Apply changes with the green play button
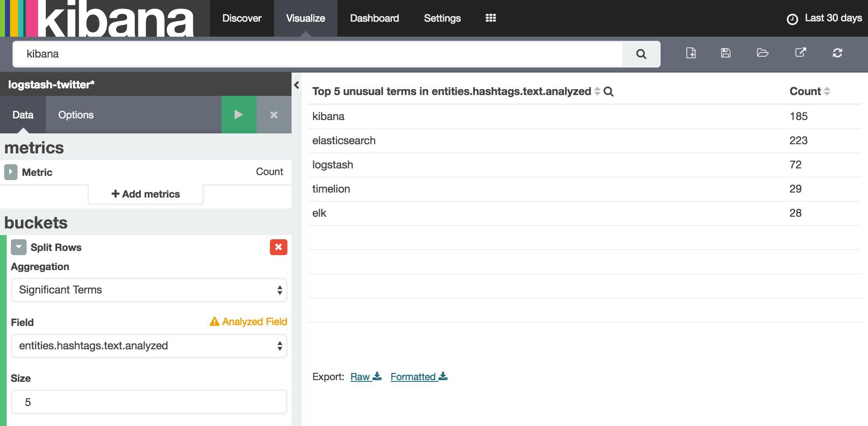This screenshot has height=426, width=868. 239,115
